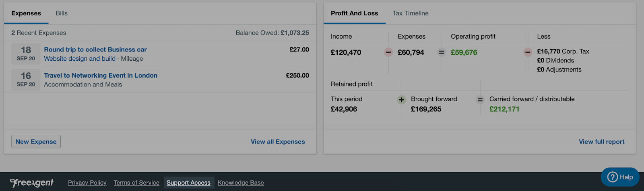Click the plus icon before Brought forward
The width and height of the screenshot is (644, 191).
tap(402, 100)
